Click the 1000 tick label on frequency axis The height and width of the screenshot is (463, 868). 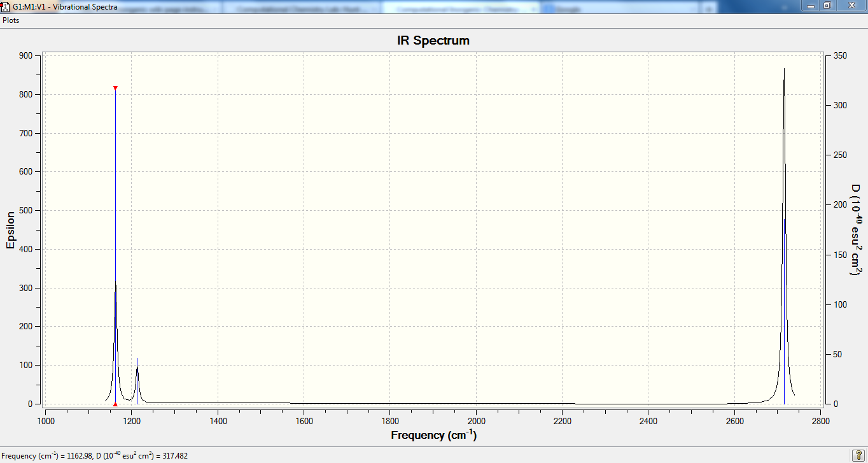coord(46,421)
